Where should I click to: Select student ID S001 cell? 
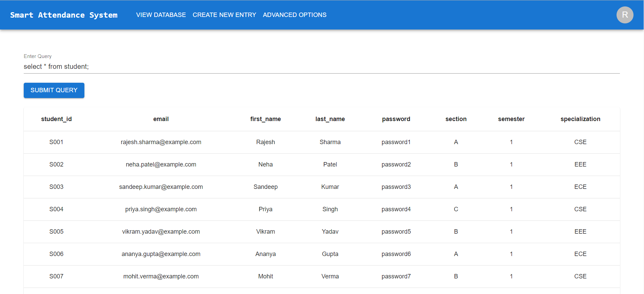tap(56, 142)
